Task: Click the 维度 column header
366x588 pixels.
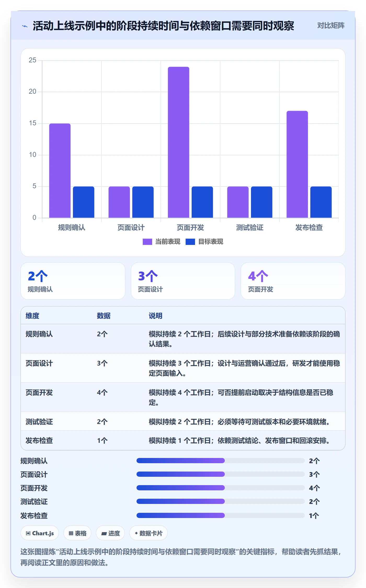Action: 32,316
